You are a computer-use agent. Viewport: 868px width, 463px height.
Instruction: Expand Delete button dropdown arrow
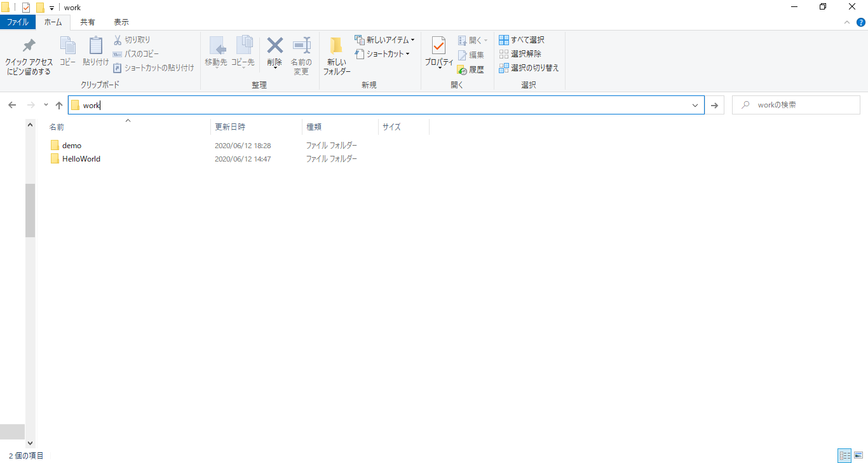click(x=275, y=67)
